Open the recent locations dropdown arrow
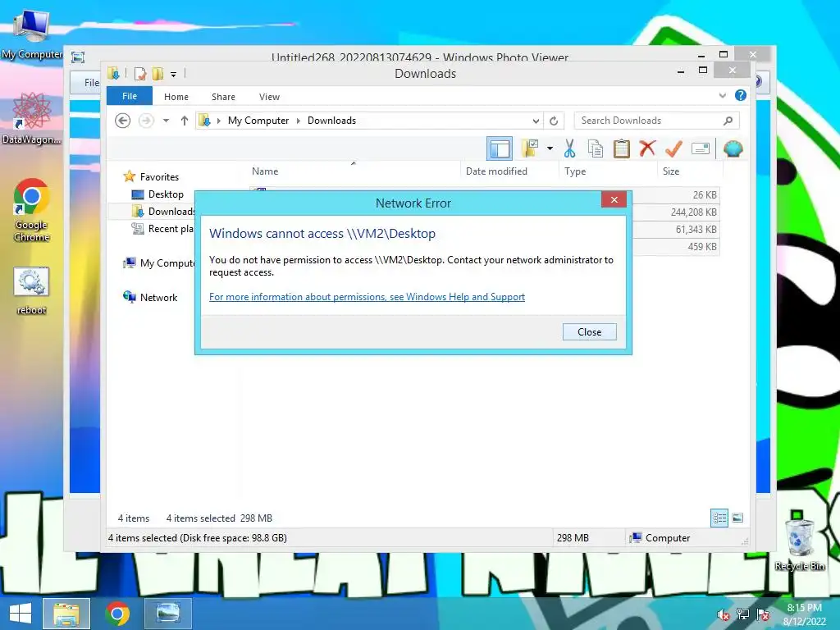The width and height of the screenshot is (840, 630). point(166,121)
